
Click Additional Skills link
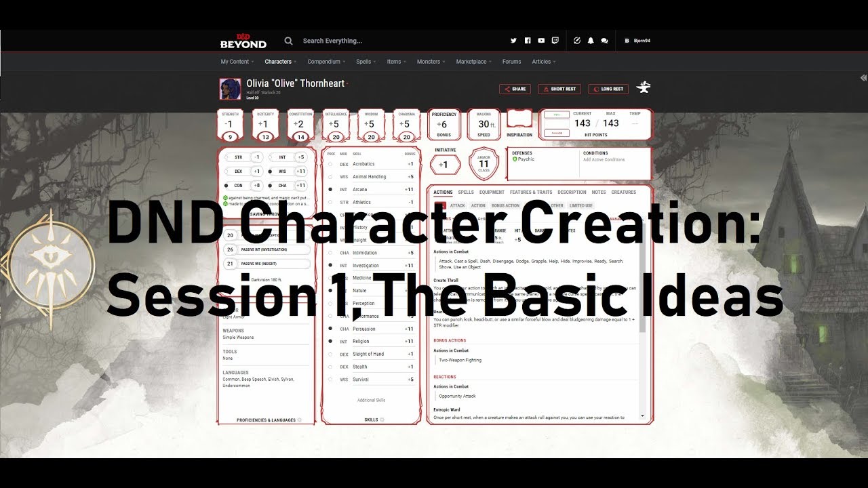pos(371,401)
